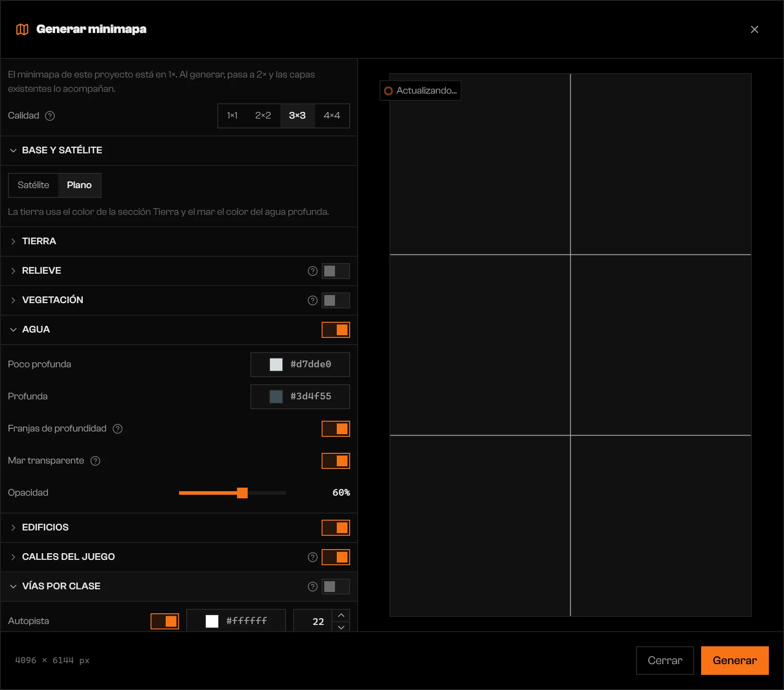Switch base to Satélite

pyautogui.click(x=33, y=185)
